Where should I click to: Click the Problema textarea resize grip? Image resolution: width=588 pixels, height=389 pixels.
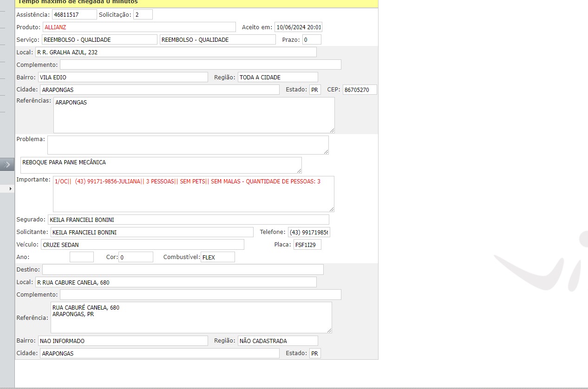tap(326, 151)
